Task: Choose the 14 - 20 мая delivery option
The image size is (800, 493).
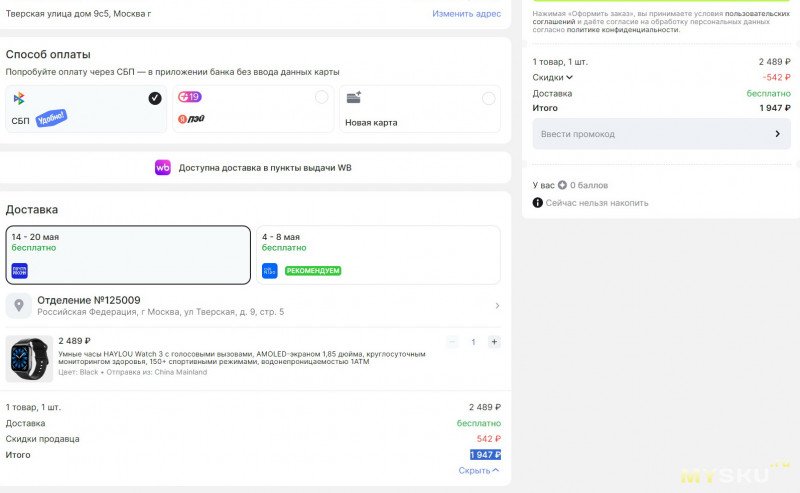Action: point(128,254)
